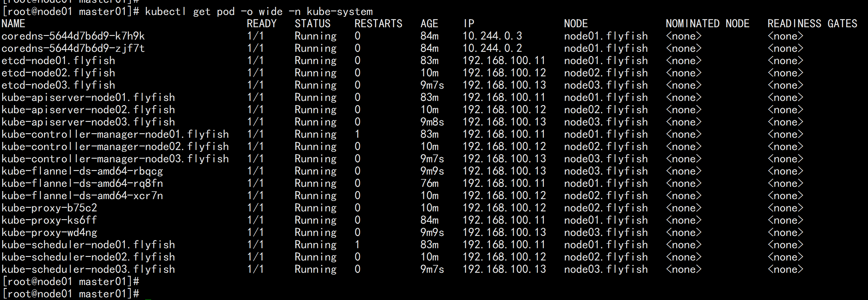Select pod name coredns-5644d7b6d9-k7h9k
Screen dimensions: 868x300
point(73,36)
